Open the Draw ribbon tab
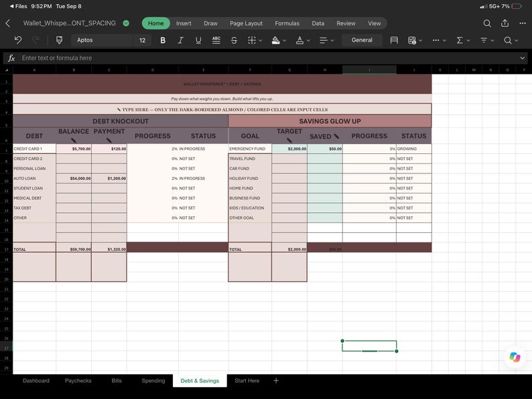This screenshot has height=399, width=532. 210,23
